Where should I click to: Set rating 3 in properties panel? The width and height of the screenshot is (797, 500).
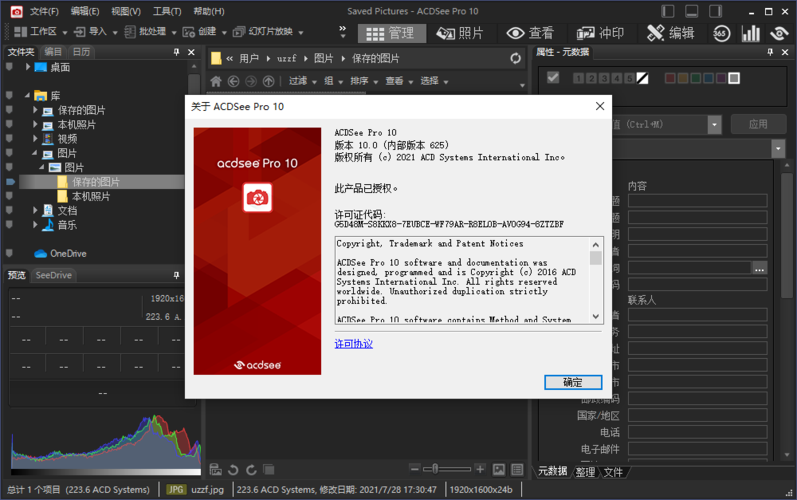pyautogui.click(x=604, y=78)
